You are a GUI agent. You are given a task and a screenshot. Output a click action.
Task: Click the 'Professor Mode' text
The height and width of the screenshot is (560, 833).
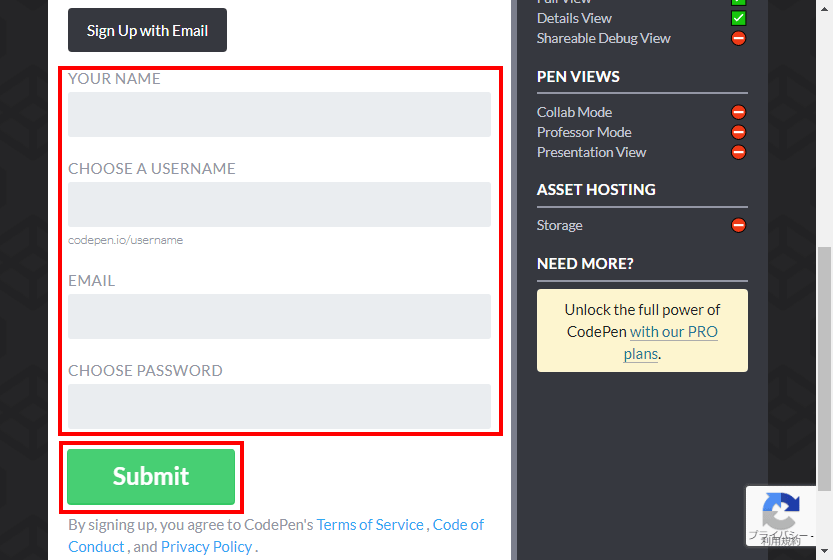[x=584, y=132]
